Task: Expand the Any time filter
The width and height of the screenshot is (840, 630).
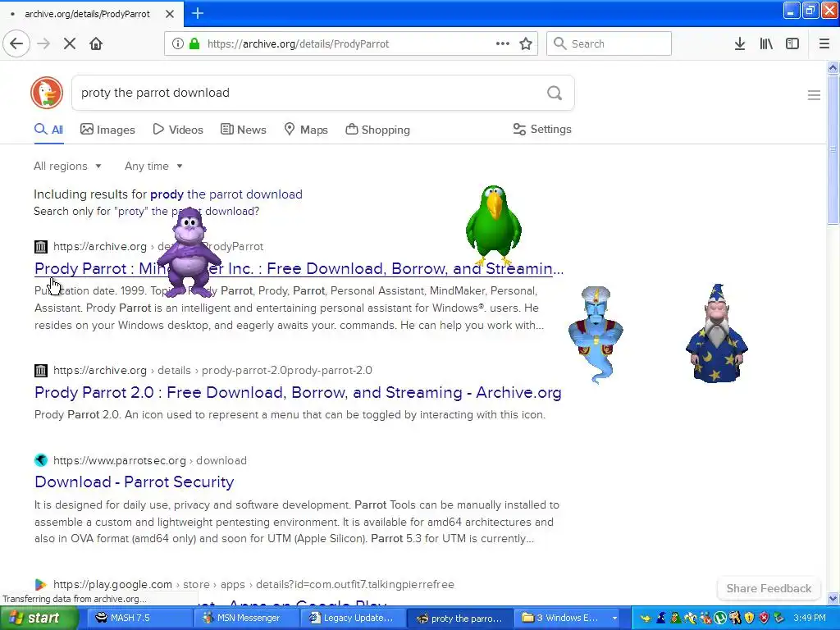Action: point(153,166)
